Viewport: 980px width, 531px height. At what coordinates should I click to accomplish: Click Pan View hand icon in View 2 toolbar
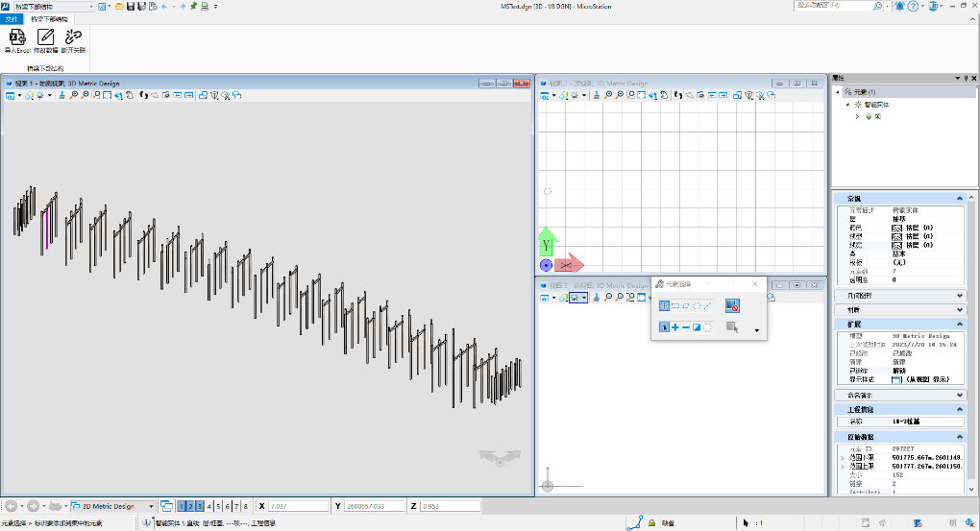(664, 96)
